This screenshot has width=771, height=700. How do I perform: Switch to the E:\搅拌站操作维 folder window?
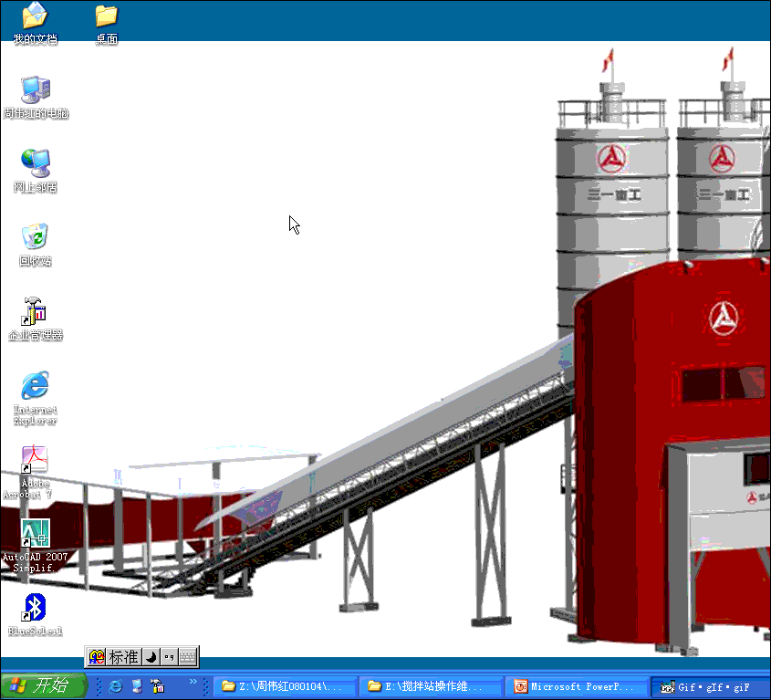coord(431,686)
